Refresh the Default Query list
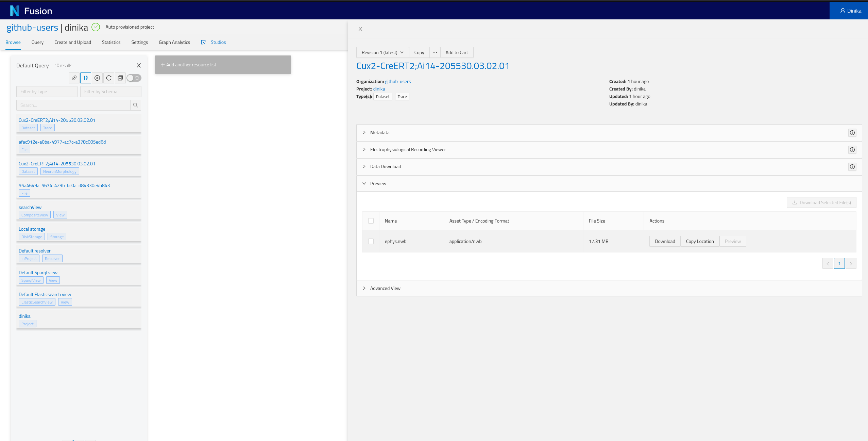 [x=109, y=78]
